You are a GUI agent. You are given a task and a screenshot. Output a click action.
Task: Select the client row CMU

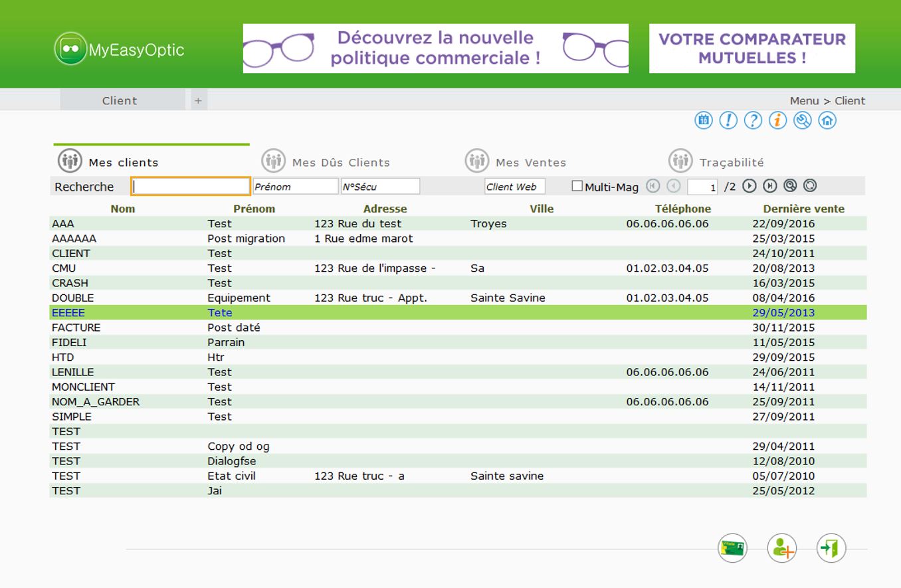[458, 268]
